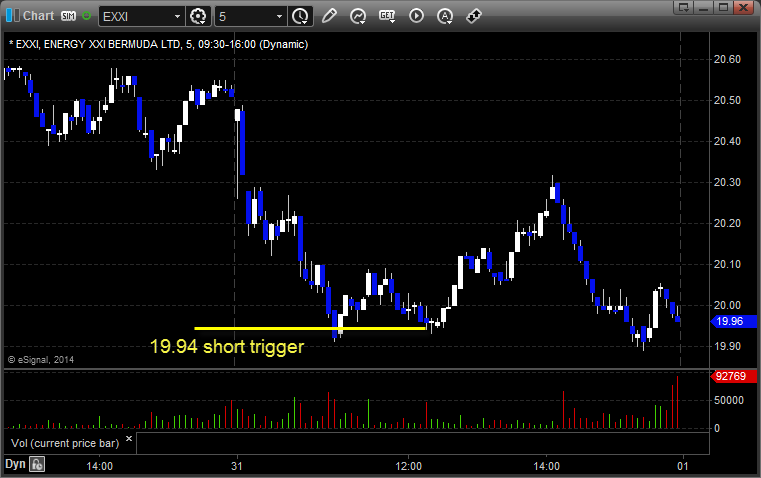
Task: Click the 20.30 price axis label
Action: pyautogui.click(x=727, y=182)
